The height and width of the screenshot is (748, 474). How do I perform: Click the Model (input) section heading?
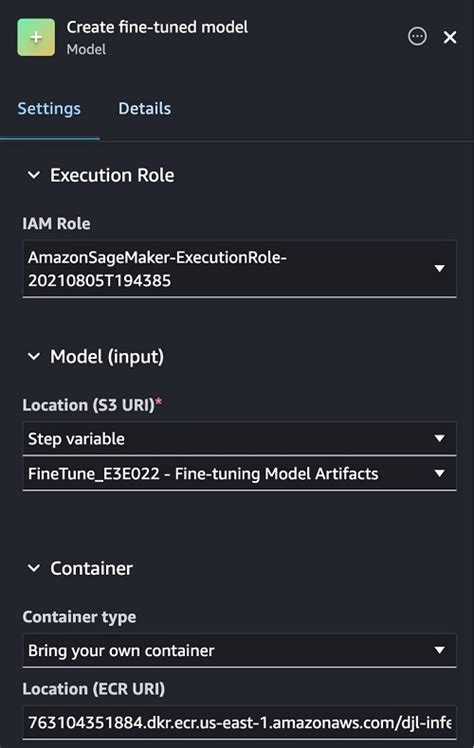[x=107, y=357]
